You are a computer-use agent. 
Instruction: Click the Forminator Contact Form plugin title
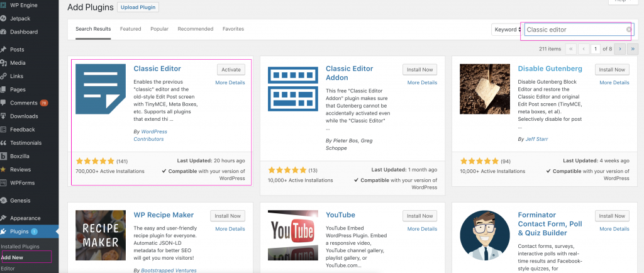(x=550, y=224)
